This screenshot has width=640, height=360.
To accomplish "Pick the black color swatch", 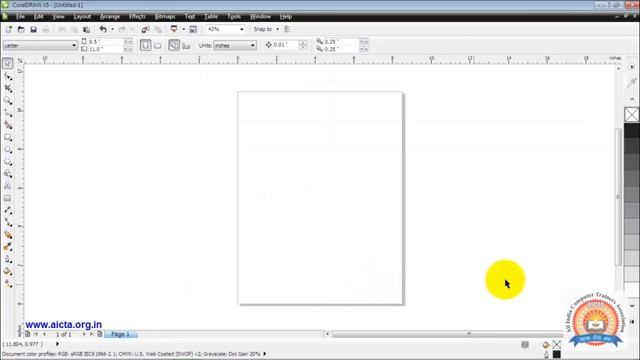I will click(x=632, y=131).
